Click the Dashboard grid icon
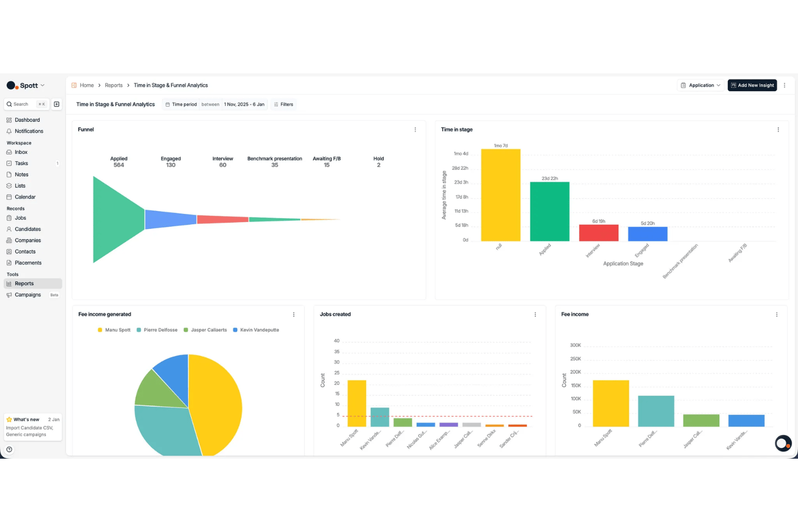Image resolution: width=798 pixels, height=532 pixels. pos(9,120)
